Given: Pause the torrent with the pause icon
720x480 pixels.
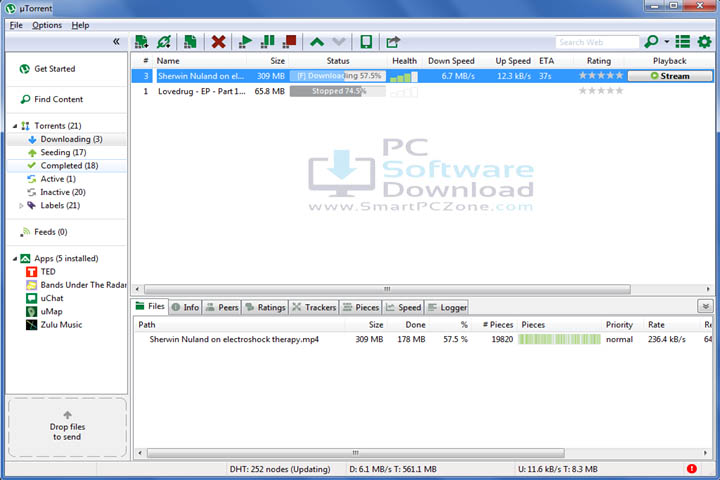Looking at the screenshot, I should pos(267,42).
